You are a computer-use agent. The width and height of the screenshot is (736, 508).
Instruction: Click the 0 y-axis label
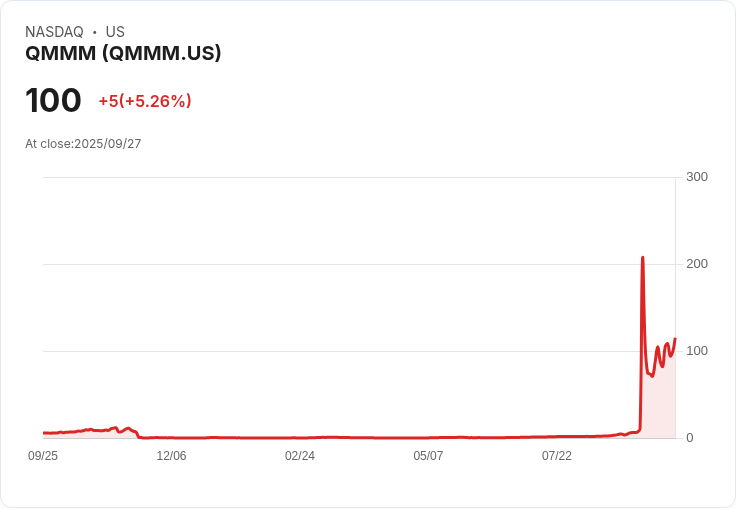tap(690, 438)
